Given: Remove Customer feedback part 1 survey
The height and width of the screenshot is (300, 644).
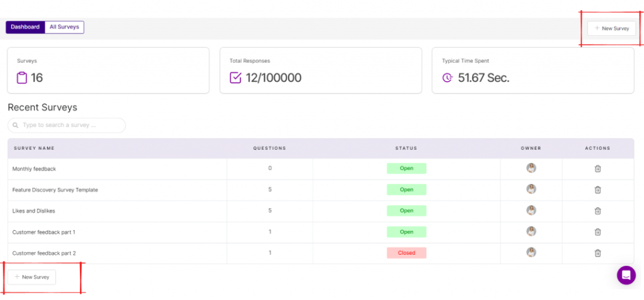Looking at the screenshot, I should point(597,232).
